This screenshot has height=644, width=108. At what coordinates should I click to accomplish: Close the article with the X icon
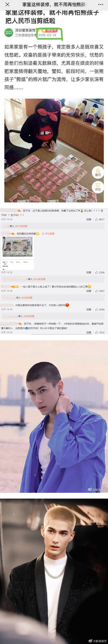point(7,4)
